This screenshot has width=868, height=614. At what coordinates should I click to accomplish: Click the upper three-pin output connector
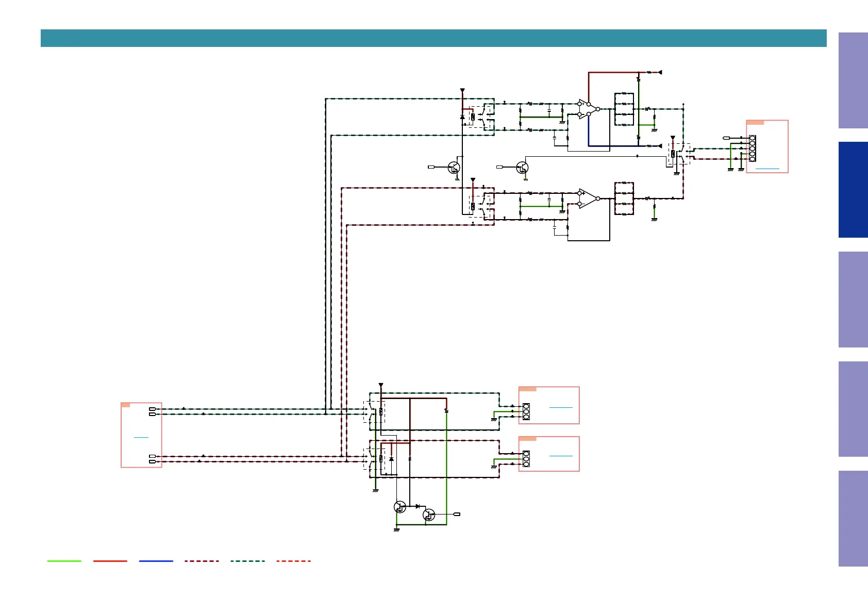[526, 411]
